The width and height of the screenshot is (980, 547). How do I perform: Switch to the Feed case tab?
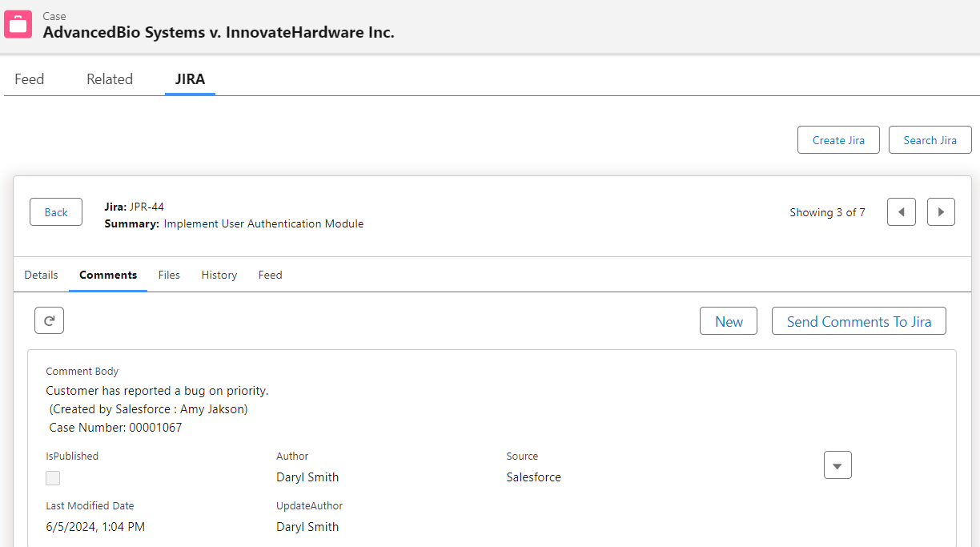(x=30, y=79)
